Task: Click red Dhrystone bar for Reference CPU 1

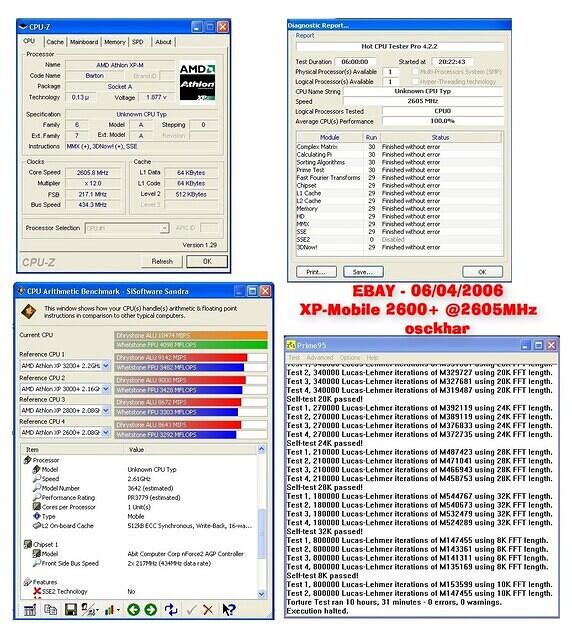Action: (x=181, y=358)
